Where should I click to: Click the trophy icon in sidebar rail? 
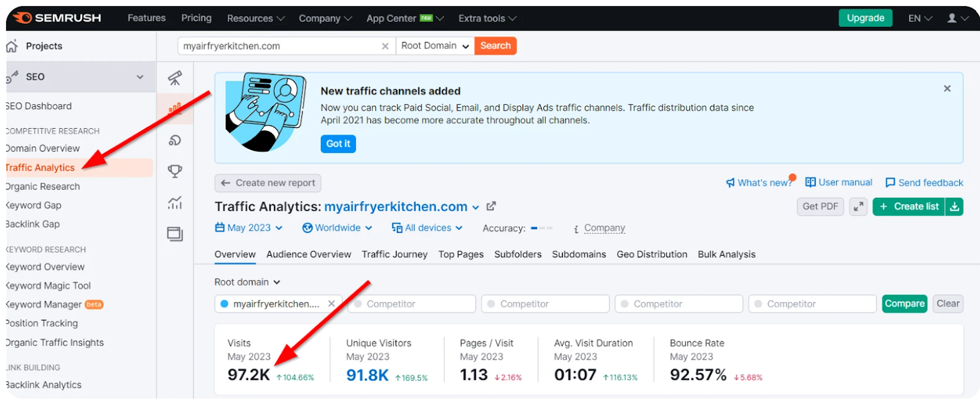[x=175, y=171]
